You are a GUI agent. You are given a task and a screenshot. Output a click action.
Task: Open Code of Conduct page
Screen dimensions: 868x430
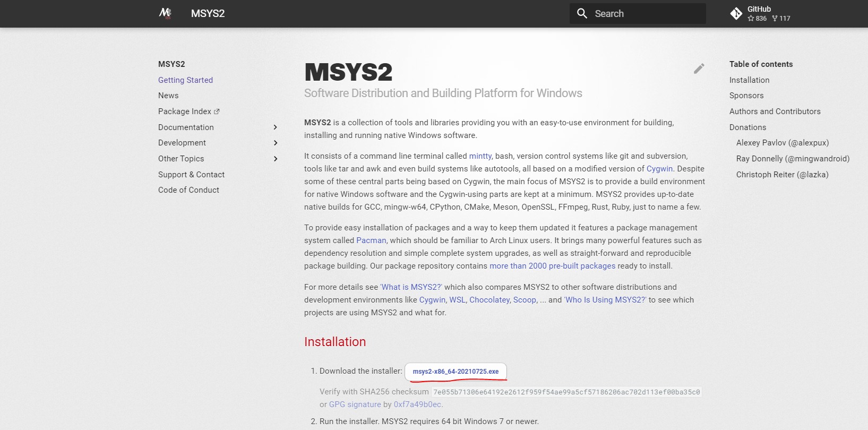[188, 190]
